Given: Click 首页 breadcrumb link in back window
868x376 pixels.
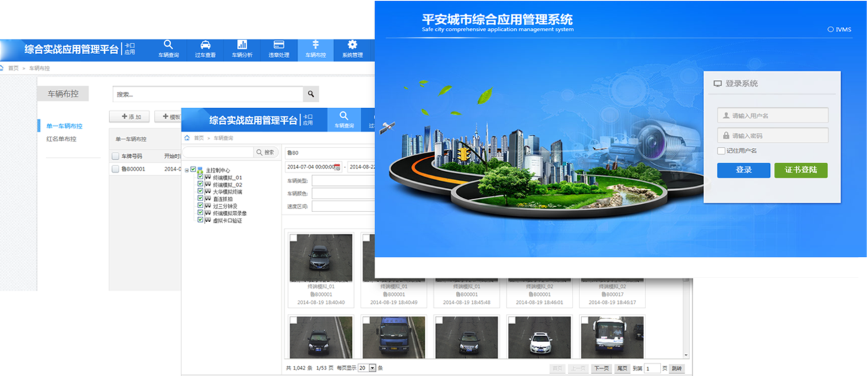Looking at the screenshot, I should [x=13, y=68].
